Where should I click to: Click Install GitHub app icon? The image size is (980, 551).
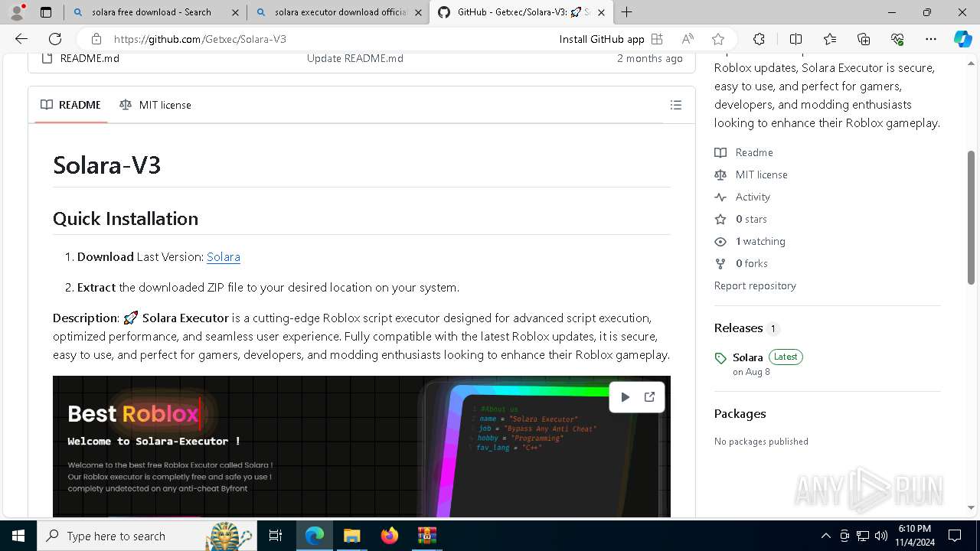click(x=656, y=39)
